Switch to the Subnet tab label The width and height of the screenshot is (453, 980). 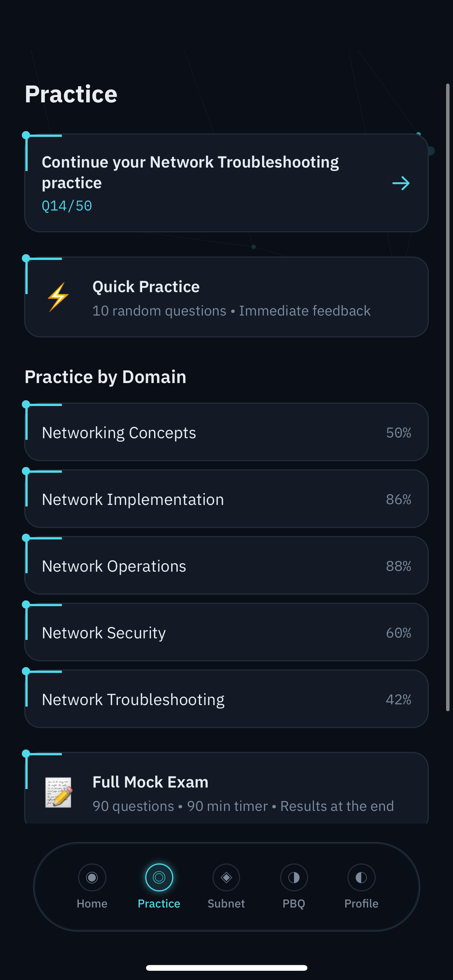pos(226,903)
